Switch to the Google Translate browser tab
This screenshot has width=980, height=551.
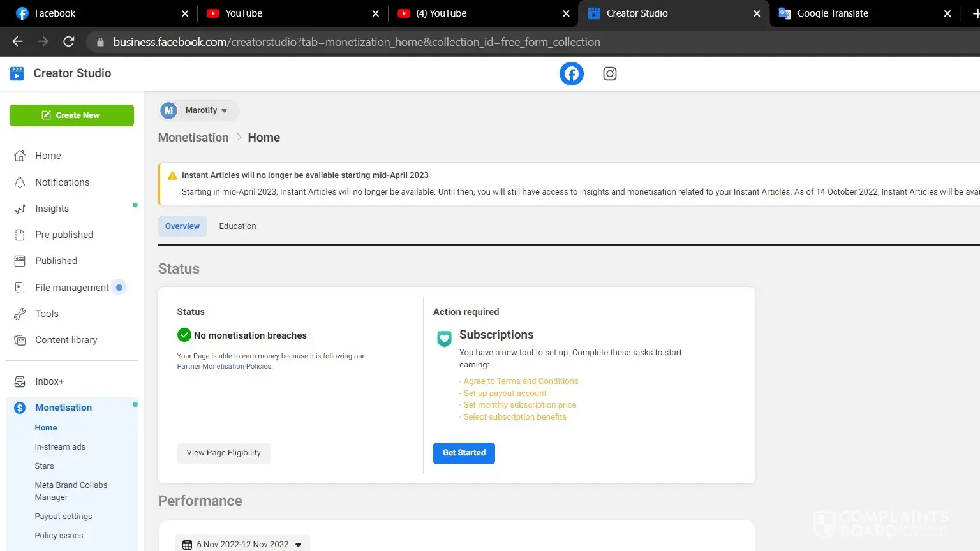832,13
